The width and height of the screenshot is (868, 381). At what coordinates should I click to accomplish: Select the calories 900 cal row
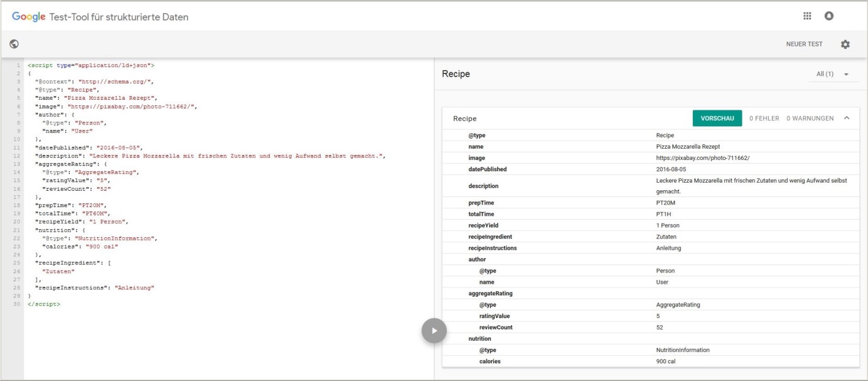(x=651, y=361)
